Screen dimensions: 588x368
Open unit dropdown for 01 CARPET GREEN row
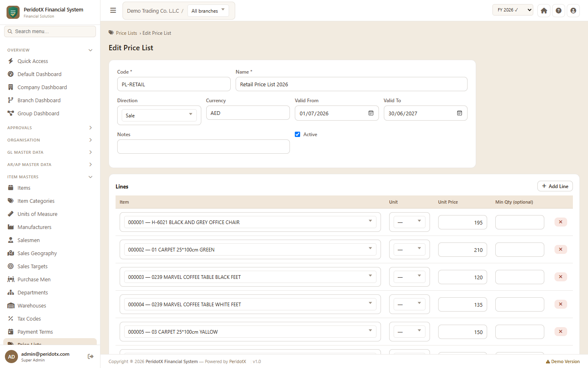(x=410, y=249)
